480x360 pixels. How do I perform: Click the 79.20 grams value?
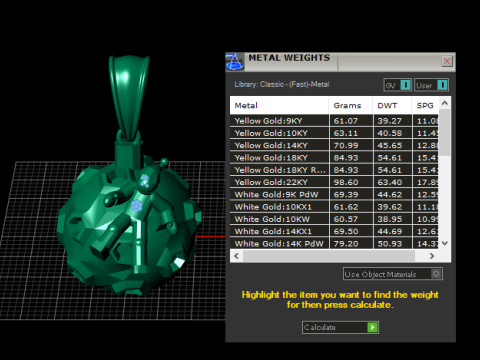pyautogui.click(x=346, y=244)
